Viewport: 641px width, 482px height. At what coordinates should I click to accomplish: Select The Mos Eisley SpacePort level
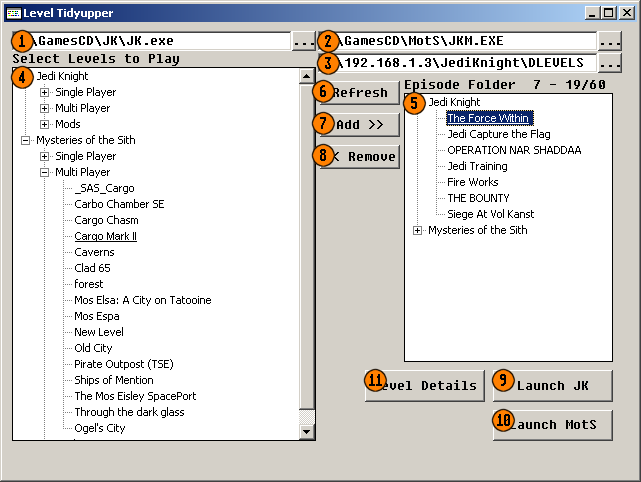pos(135,396)
